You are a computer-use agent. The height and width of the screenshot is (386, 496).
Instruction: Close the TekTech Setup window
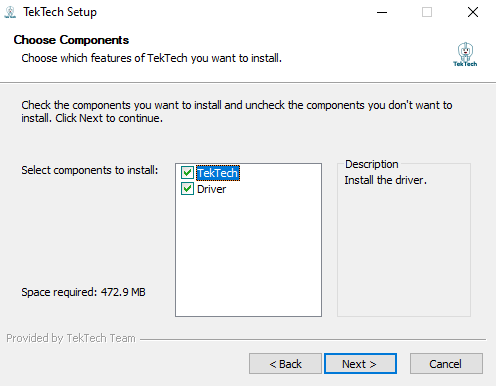473,12
